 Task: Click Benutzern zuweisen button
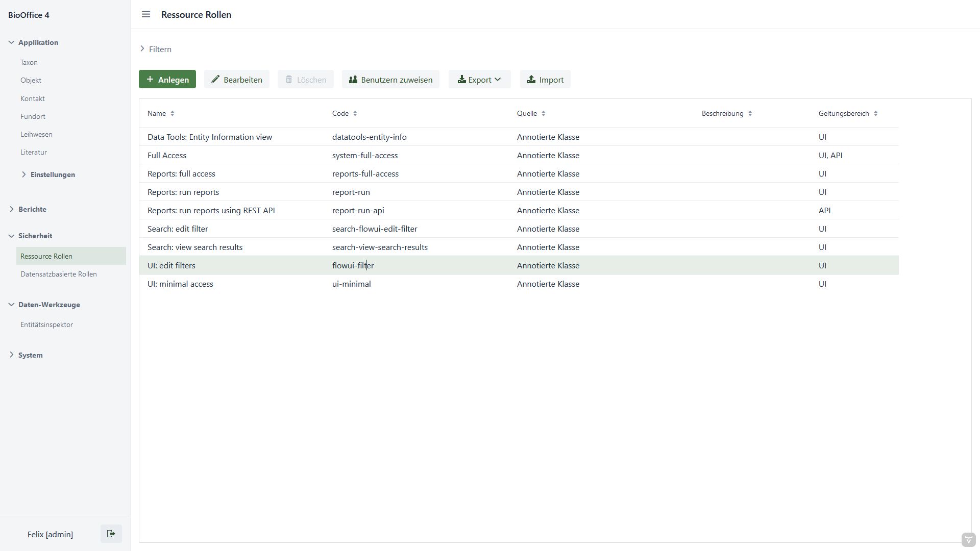pos(390,80)
